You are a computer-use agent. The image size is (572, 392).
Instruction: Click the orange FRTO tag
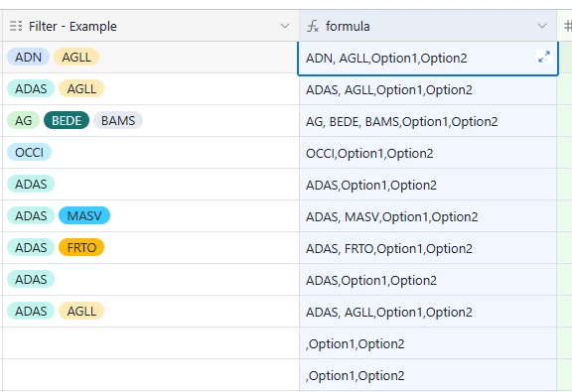point(81,247)
